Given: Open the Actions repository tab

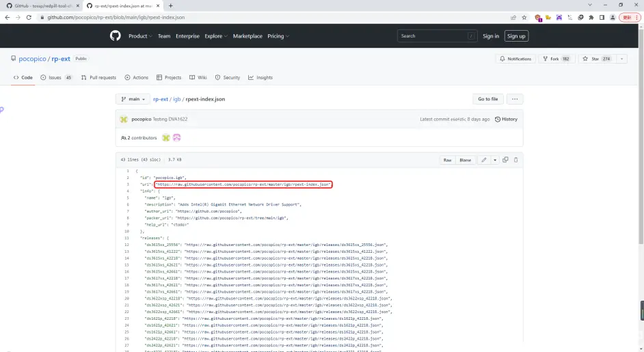Looking at the screenshot, I should point(137,78).
